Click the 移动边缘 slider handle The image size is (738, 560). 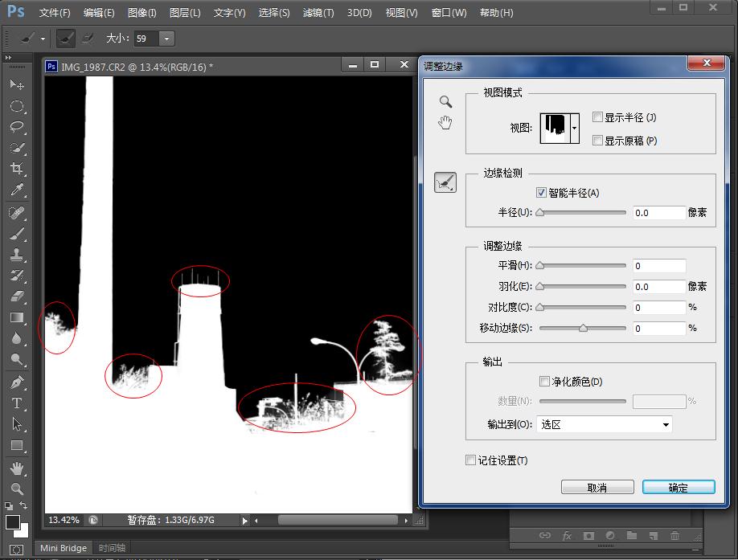pyautogui.click(x=583, y=328)
